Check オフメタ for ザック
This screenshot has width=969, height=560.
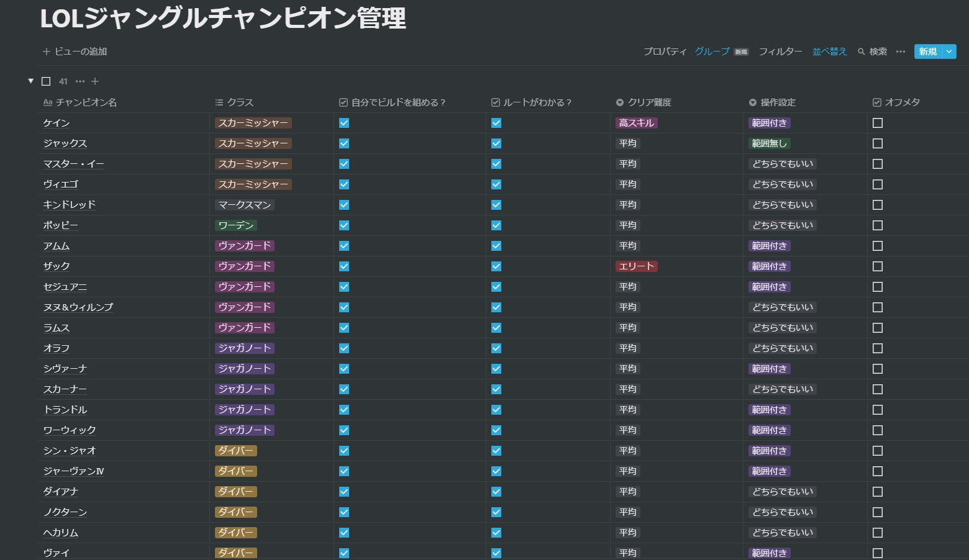(878, 266)
